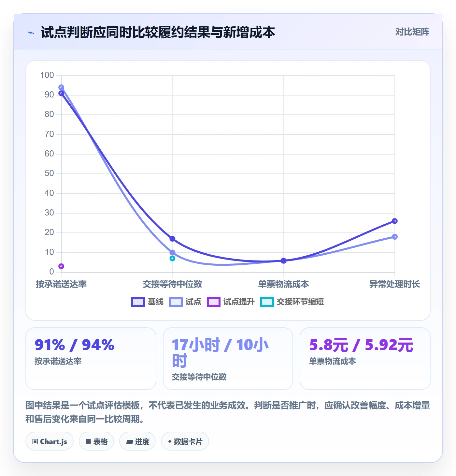The image size is (456, 476).
Task: Click the data point at 单票物流成本
Action: pos(283,261)
